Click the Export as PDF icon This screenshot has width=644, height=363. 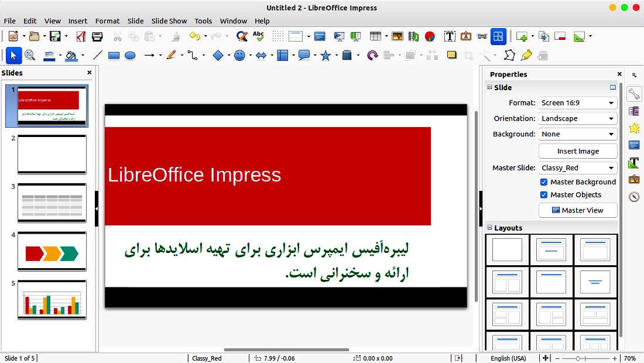coord(81,36)
